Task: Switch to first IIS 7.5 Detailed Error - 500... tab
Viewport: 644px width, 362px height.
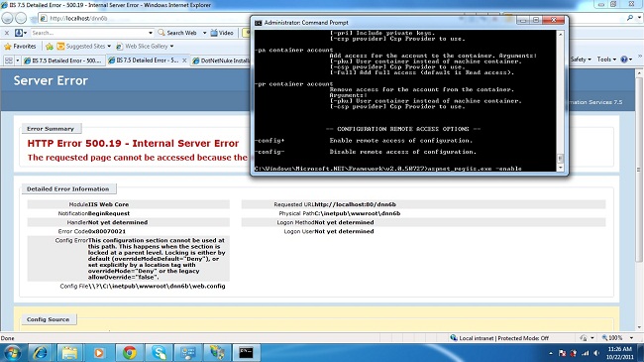Action: click(x=62, y=60)
